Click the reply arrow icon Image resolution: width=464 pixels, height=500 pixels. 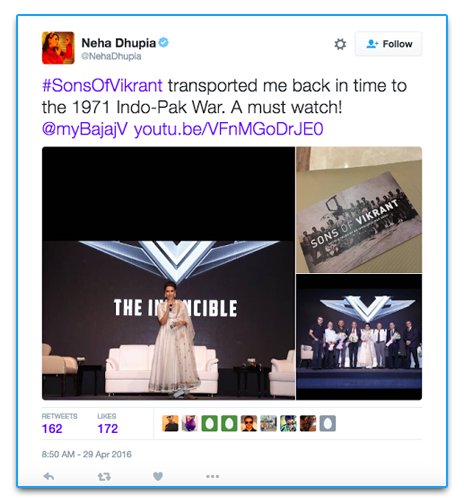click(49, 476)
